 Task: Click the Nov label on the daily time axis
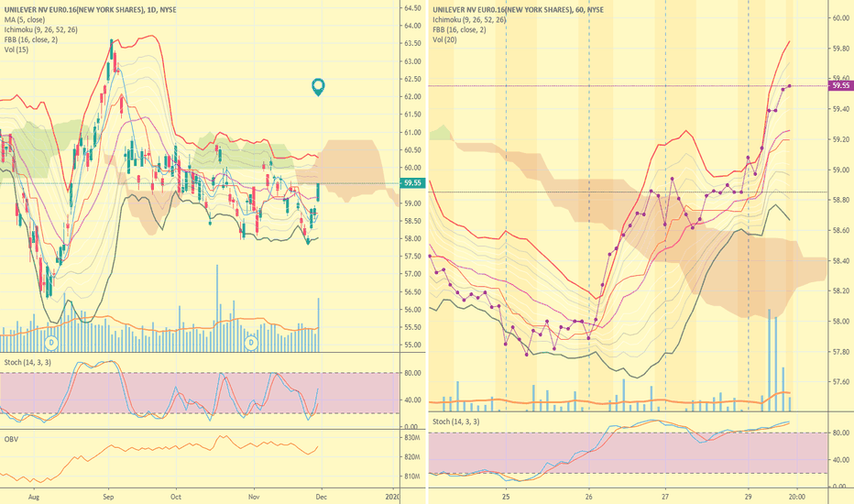253,497
